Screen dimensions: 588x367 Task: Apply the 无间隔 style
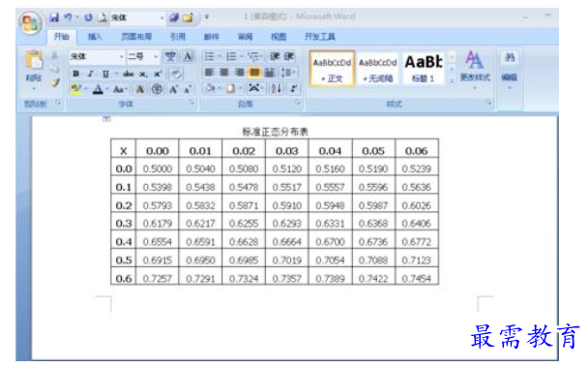pyautogui.click(x=377, y=69)
